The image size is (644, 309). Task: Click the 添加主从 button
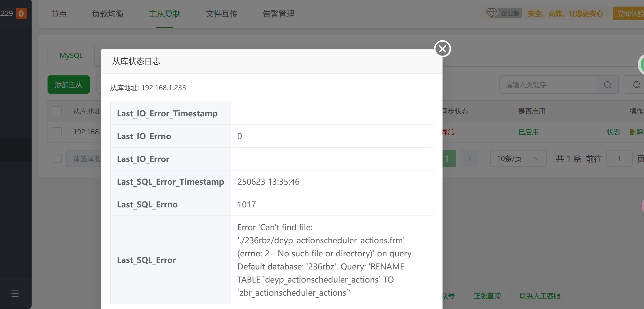pos(69,85)
